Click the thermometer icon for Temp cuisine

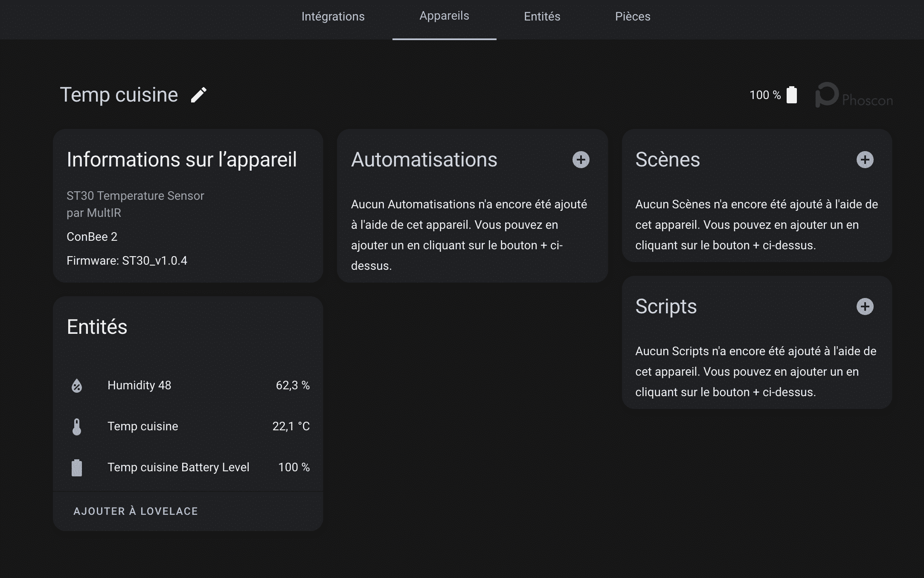pos(77,426)
